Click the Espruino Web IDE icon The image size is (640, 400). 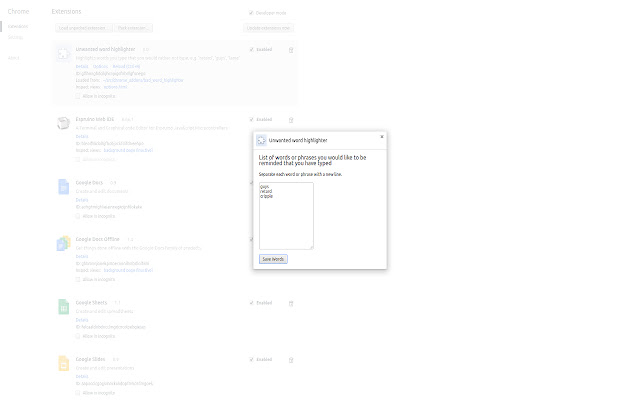tap(63, 123)
